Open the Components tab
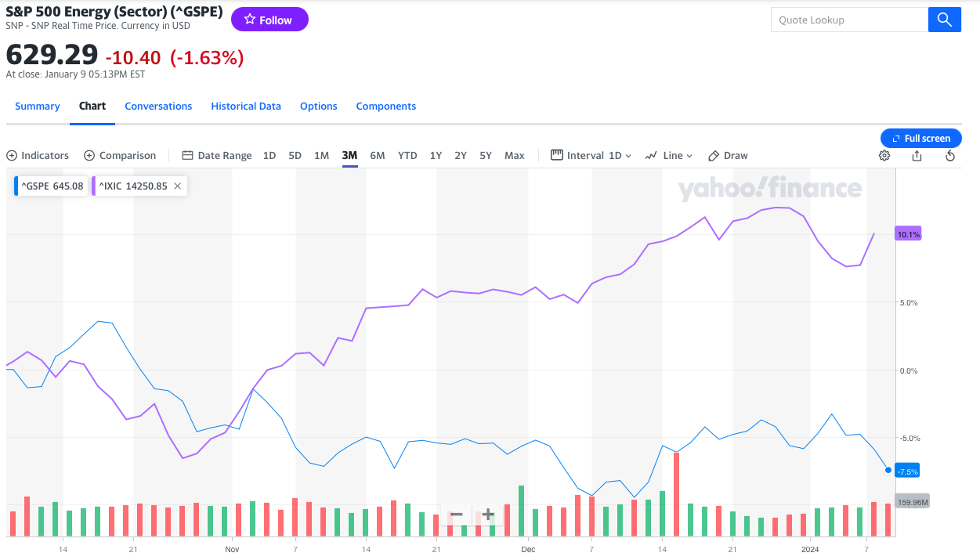The height and width of the screenshot is (560, 980). (x=385, y=107)
